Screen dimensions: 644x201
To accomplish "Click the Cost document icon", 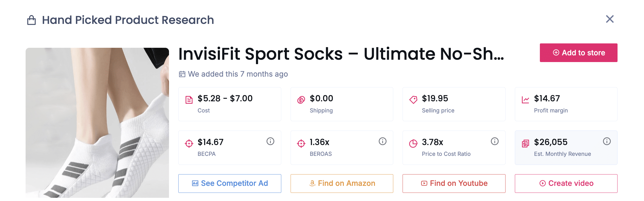I will pos(189,99).
